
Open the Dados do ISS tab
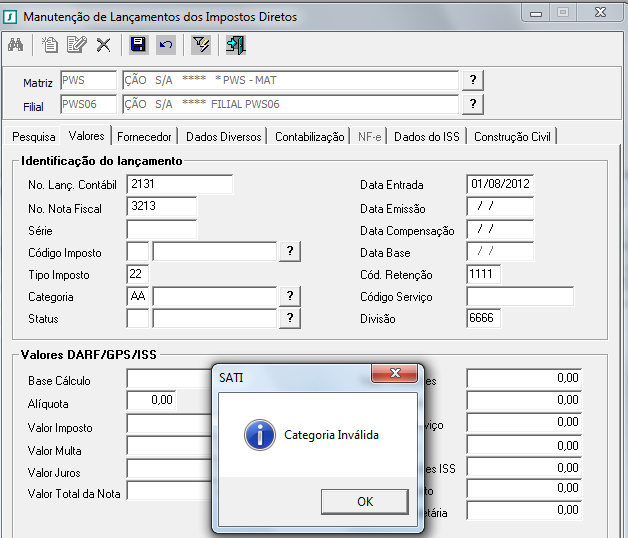(429, 137)
